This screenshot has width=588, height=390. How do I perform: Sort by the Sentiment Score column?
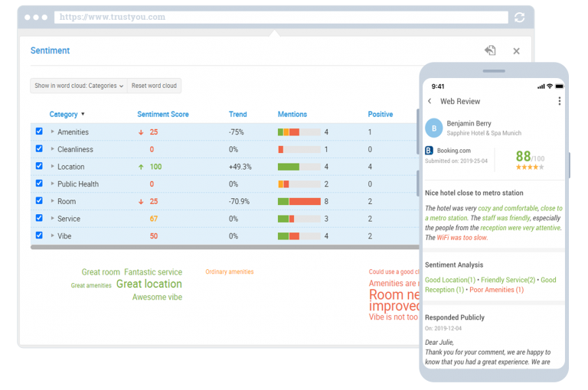(162, 115)
